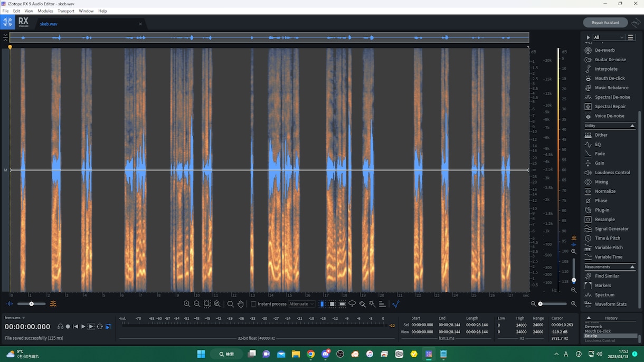The width and height of the screenshot is (644, 362).
Task: Collapse the Measurements module section
Action: (632, 267)
